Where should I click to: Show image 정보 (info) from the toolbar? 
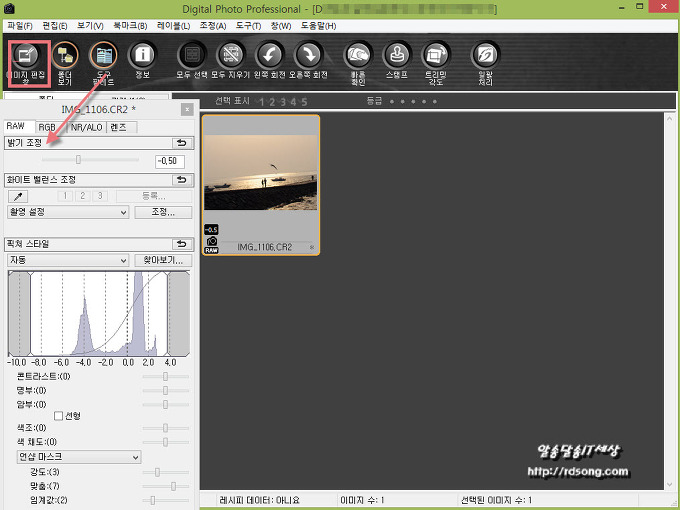(x=143, y=55)
